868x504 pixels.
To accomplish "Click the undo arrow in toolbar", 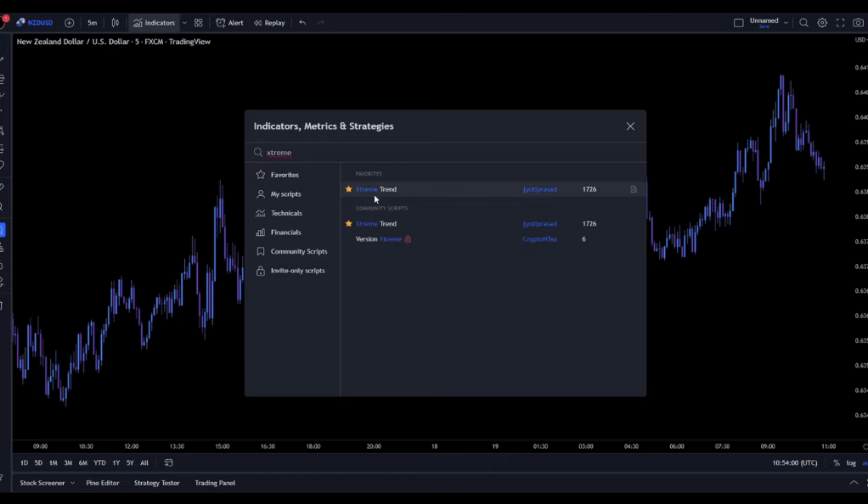I will pos(302,23).
